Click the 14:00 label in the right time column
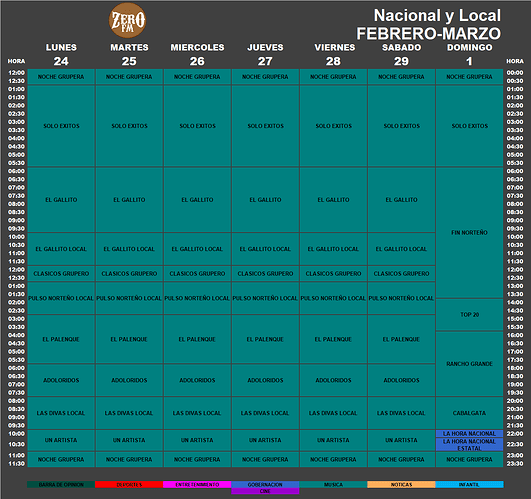The height and width of the screenshot is (499, 531). coord(515,302)
